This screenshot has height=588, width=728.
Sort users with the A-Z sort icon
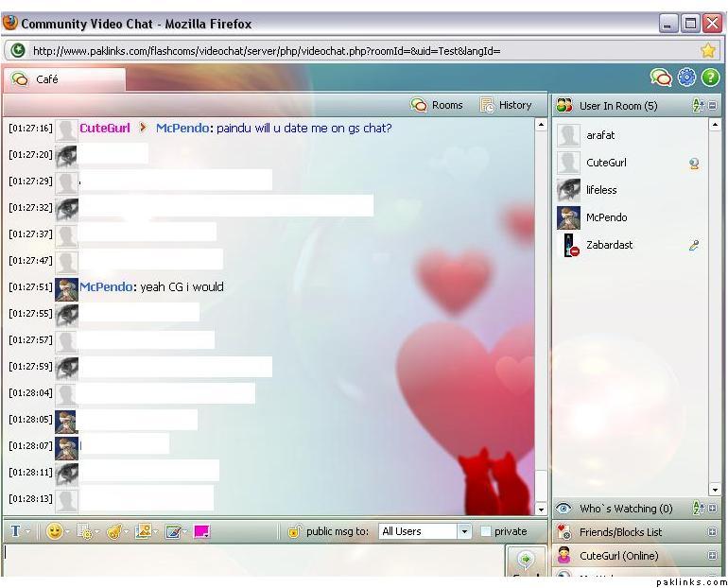click(x=698, y=106)
